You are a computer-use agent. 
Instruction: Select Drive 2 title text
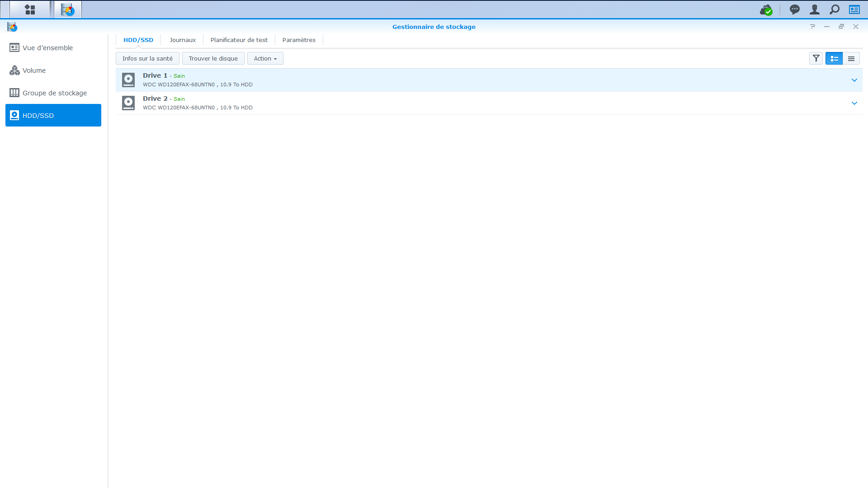click(155, 99)
